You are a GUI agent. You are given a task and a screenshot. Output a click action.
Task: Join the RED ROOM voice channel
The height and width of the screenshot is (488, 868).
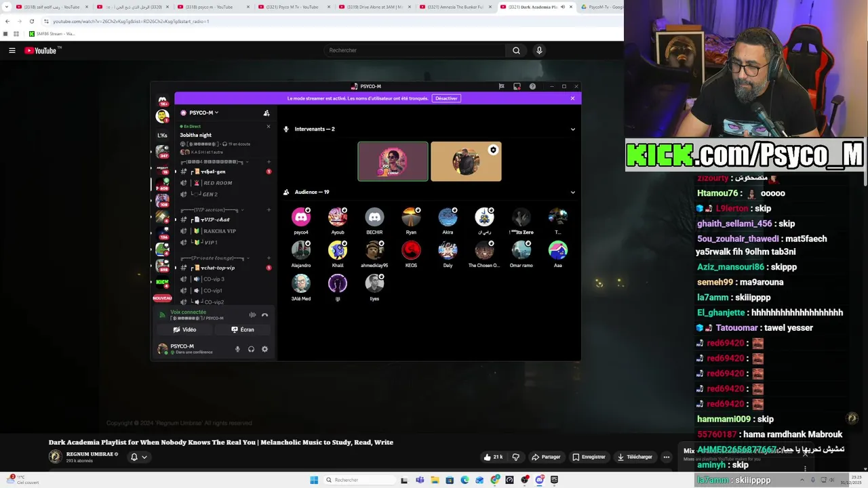click(225, 183)
